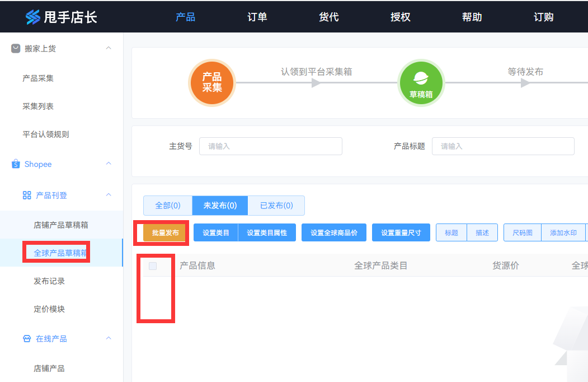Collapse the Shopee section chevron
The image size is (588, 382).
pos(109,164)
